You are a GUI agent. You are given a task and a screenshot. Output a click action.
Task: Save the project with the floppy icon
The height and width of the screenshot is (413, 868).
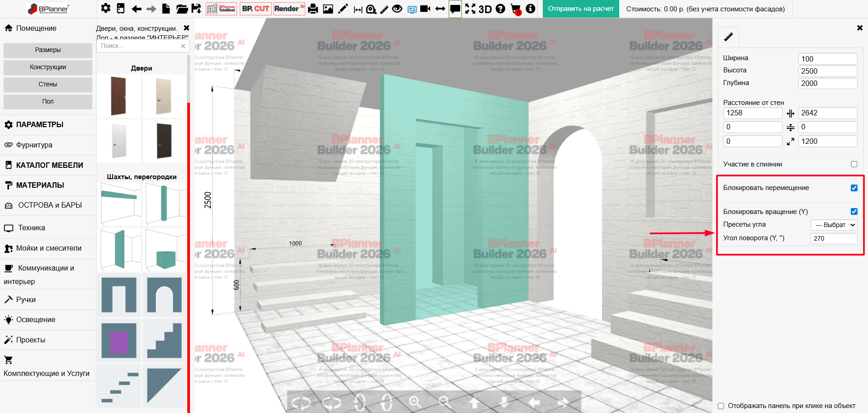click(196, 9)
